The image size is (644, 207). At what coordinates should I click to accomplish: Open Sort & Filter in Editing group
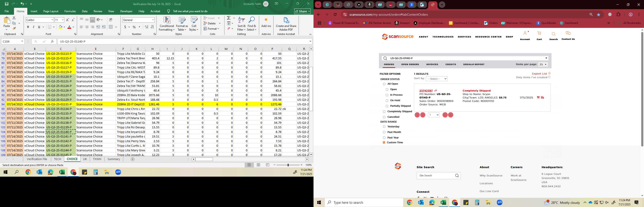point(241,24)
